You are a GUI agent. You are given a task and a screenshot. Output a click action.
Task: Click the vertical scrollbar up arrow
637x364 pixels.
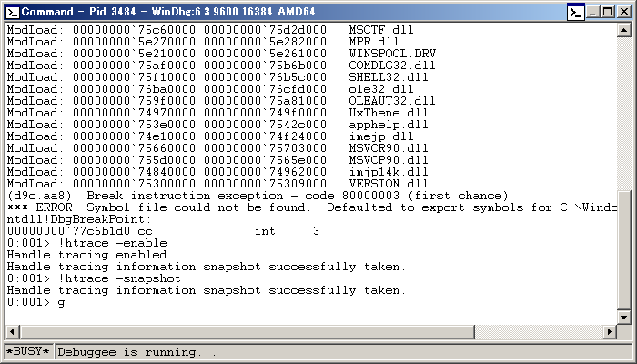pos(623,30)
